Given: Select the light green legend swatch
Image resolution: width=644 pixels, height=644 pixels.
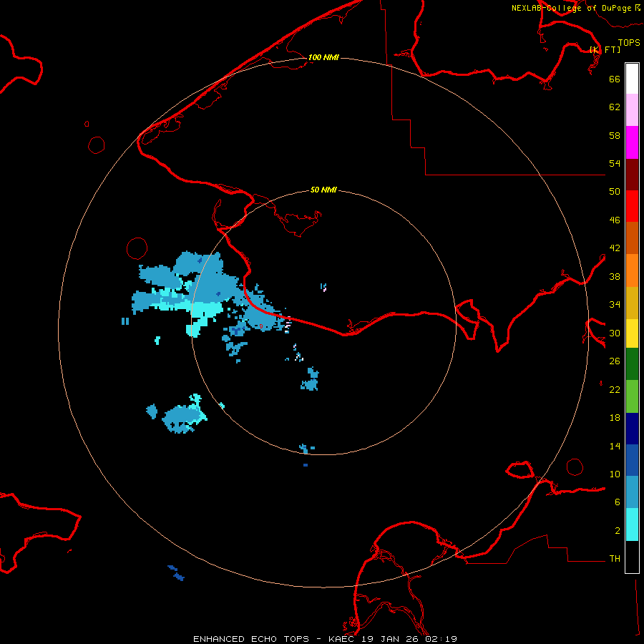Looking at the screenshot, I should [632, 396].
